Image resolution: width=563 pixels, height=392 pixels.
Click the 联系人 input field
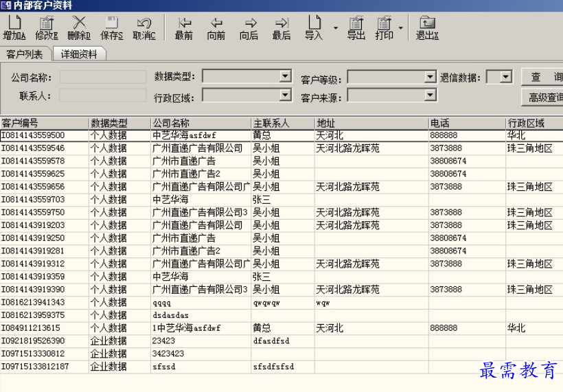pyautogui.click(x=103, y=95)
